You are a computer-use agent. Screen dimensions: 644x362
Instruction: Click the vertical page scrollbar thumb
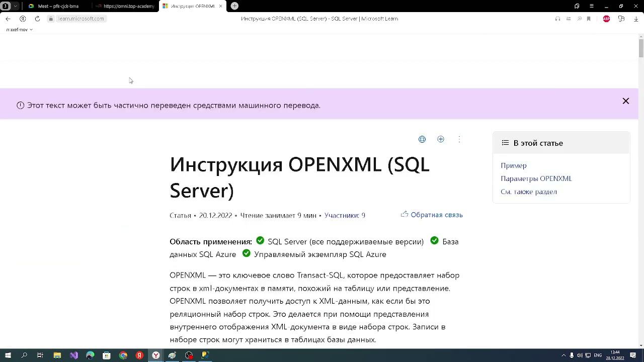(x=641, y=48)
